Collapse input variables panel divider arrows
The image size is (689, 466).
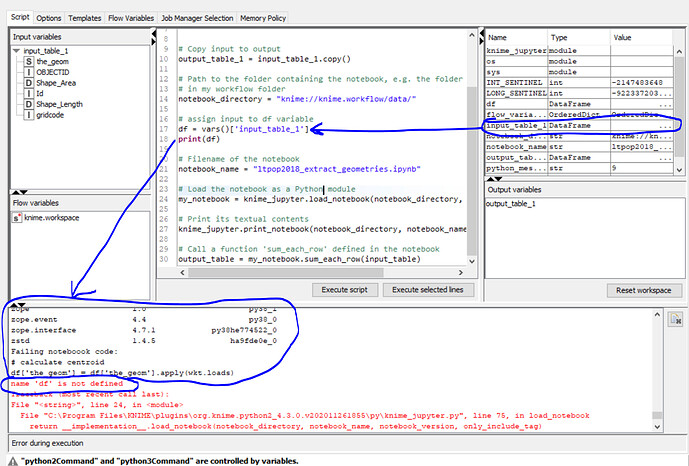point(19,192)
